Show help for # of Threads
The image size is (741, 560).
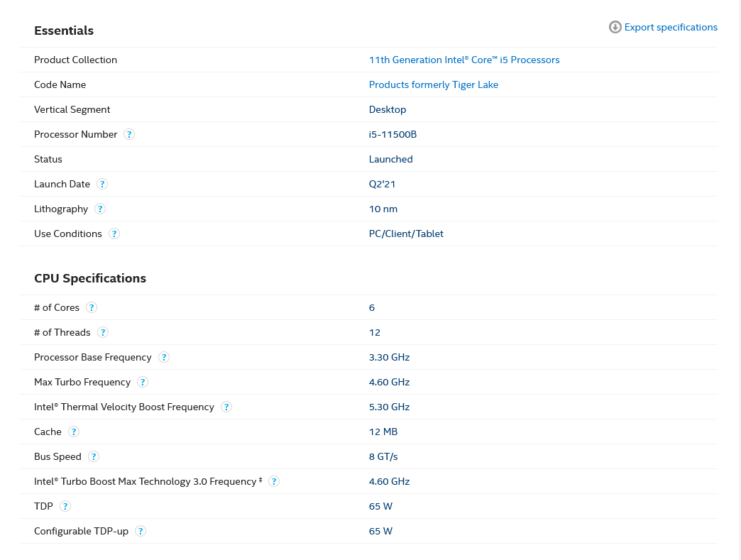(102, 332)
